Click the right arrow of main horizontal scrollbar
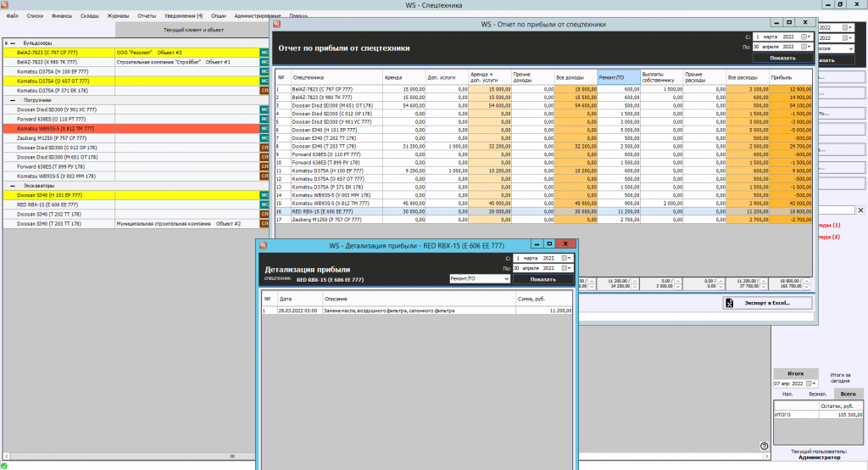Viewport: 868px width, 470px height. tap(766, 456)
